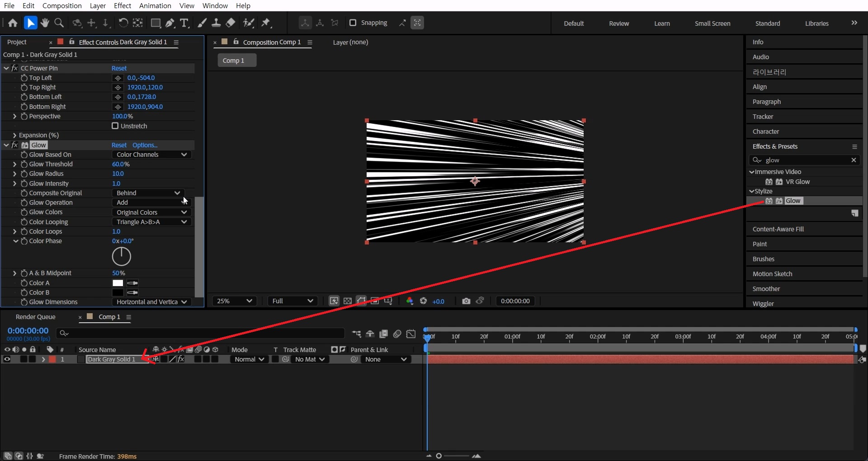Select the Hand tool
868x461 pixels.
(44, 23)
